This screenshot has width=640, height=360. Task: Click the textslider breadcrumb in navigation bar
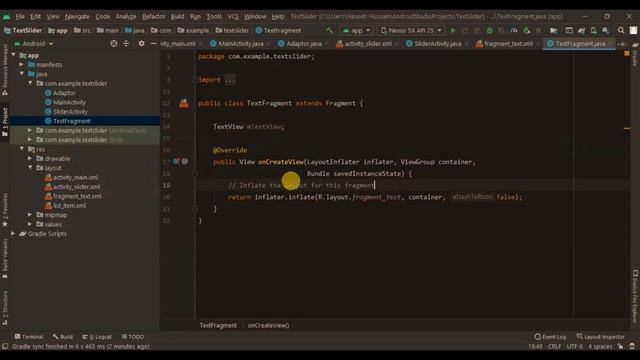[232, 31]
